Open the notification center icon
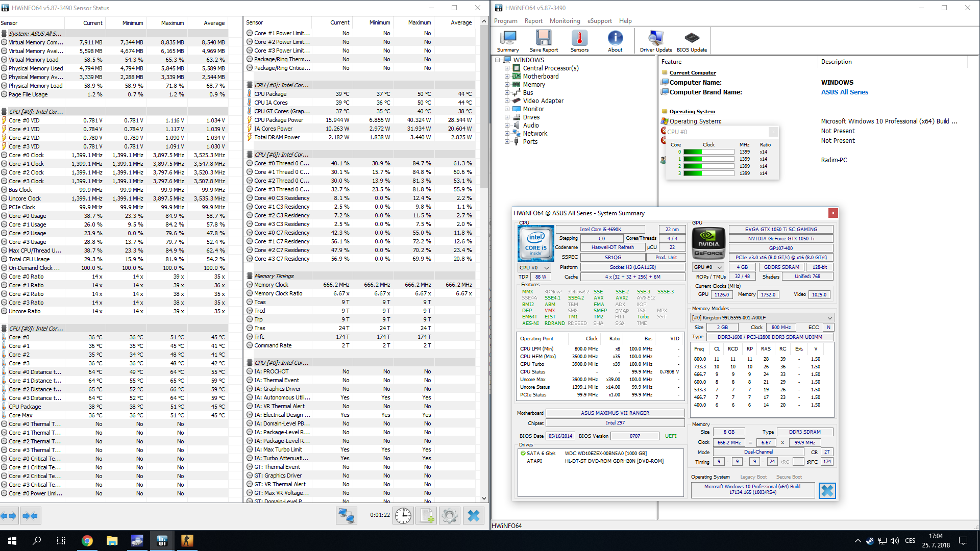This screenshot has width=980, height=551. [x=963, y=541]
